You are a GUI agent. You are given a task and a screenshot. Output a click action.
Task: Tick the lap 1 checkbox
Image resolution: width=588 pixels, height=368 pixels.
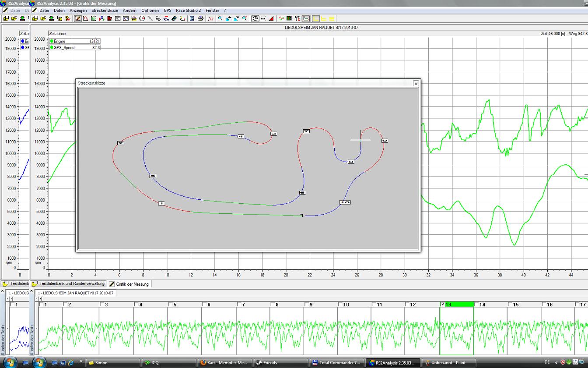coord(41,304)
